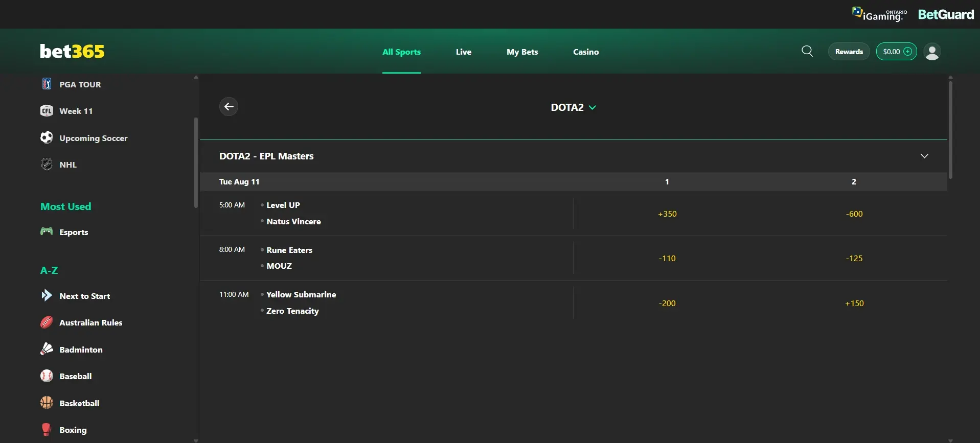This screenshot has width=980, height=443.
Task: Open the My Bets tab
Action: tap(522, 52)
